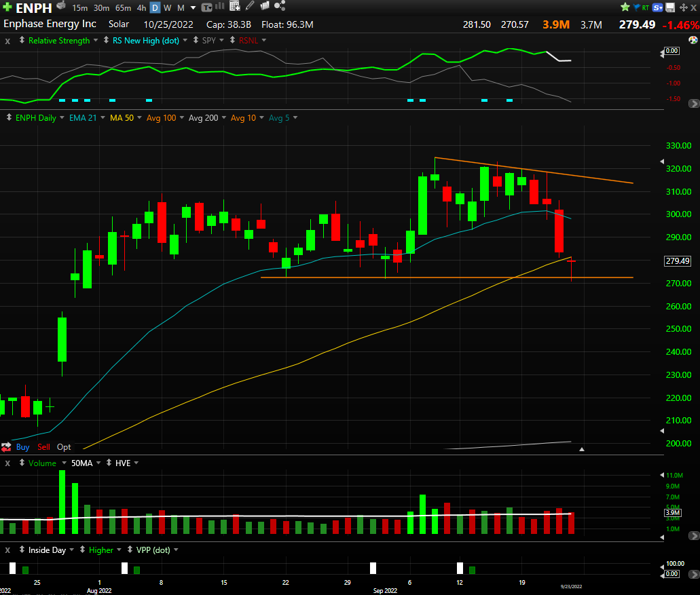Click the 279.49 price label on scale
Viewport: 700px width, 595px height.
click(678, 261)
